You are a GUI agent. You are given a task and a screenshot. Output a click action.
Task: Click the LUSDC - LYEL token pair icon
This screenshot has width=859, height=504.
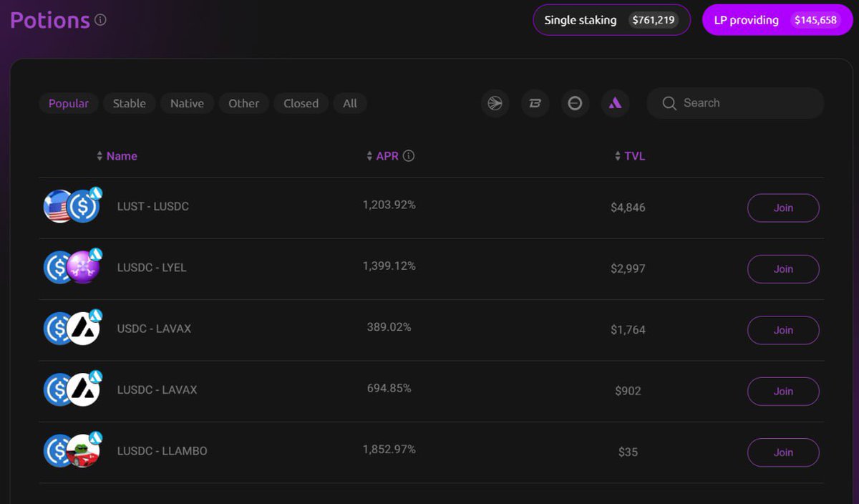click(72, 266)
